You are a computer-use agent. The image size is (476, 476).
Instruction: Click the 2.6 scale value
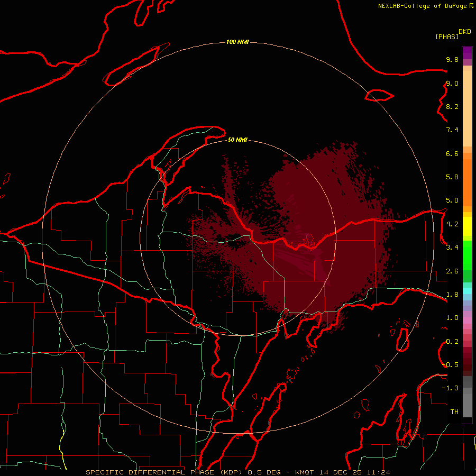(452, 271)
